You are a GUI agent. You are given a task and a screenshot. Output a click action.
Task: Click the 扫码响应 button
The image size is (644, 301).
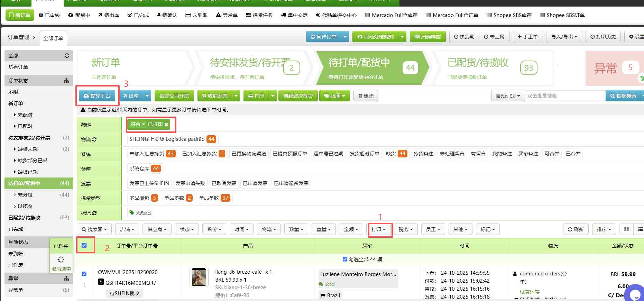(427, 37)
